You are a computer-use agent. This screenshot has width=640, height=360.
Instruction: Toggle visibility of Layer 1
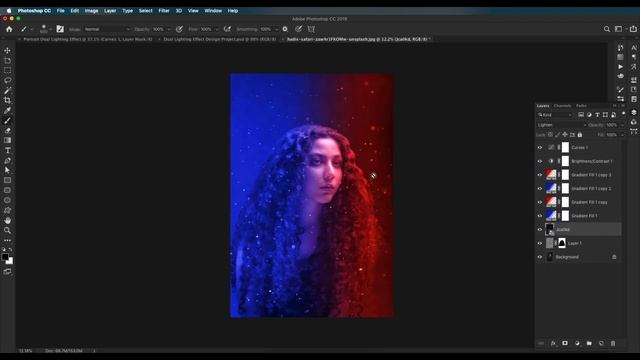click(540, 243)
